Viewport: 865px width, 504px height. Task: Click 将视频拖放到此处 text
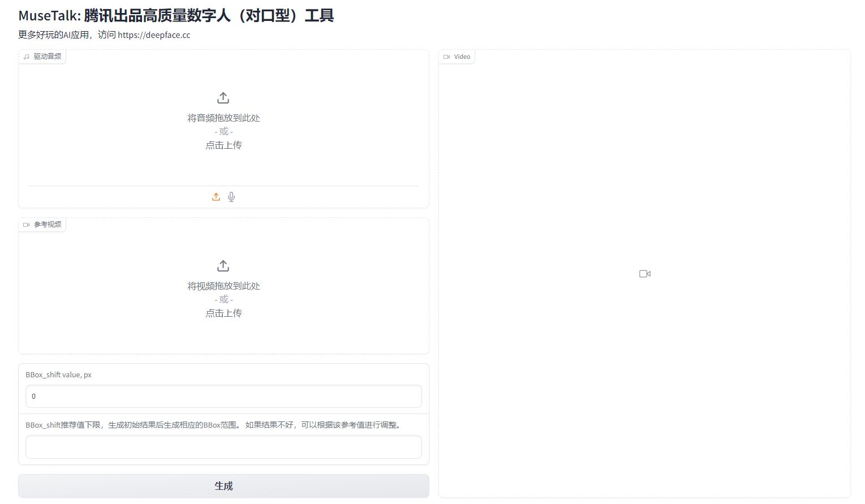[x=223, y=286]
